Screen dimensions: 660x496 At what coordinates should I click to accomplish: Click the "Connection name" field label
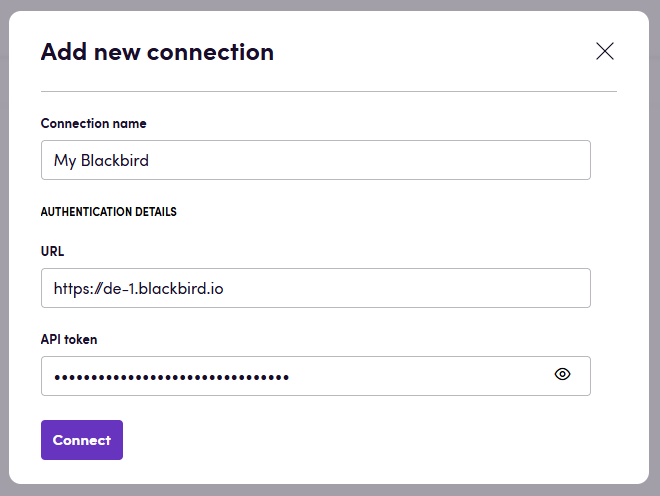[93, 124]
